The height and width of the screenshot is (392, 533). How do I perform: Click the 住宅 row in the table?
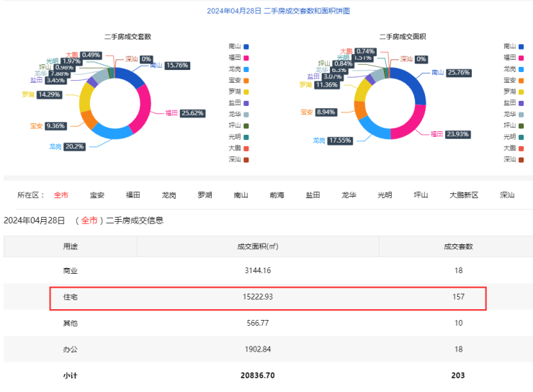pos(267,297)
